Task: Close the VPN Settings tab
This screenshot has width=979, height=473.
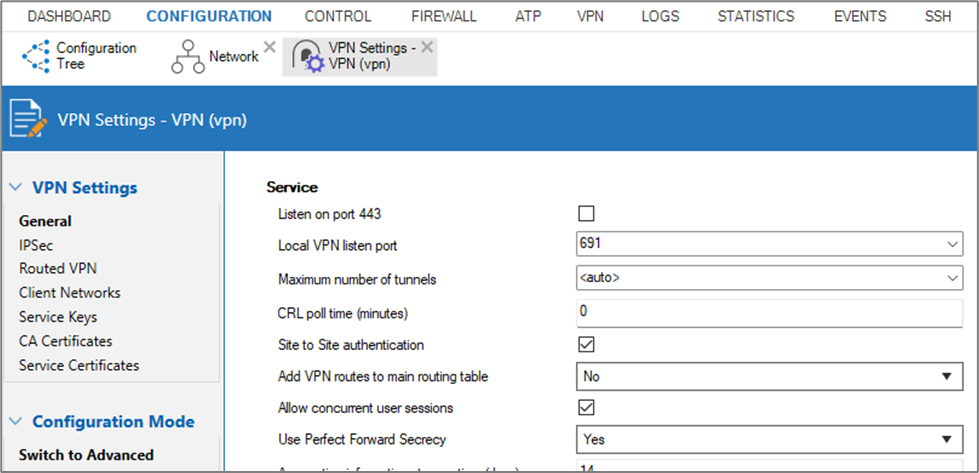Action: [427, 47]
